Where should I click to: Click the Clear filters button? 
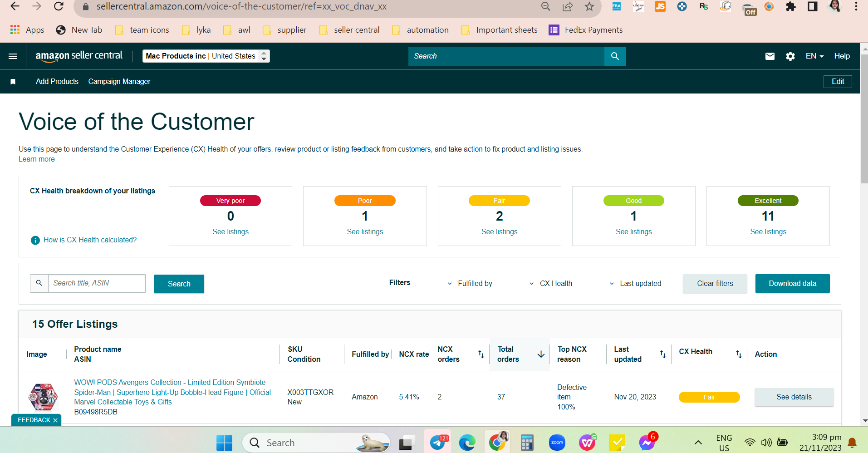[715, 284]
